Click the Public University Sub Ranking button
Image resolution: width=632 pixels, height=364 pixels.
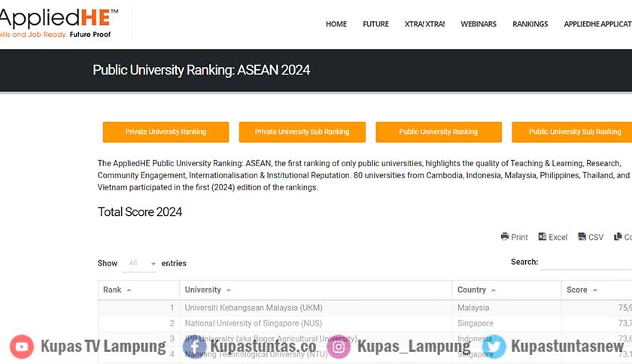pyautogui.click(x=572, y=132)
